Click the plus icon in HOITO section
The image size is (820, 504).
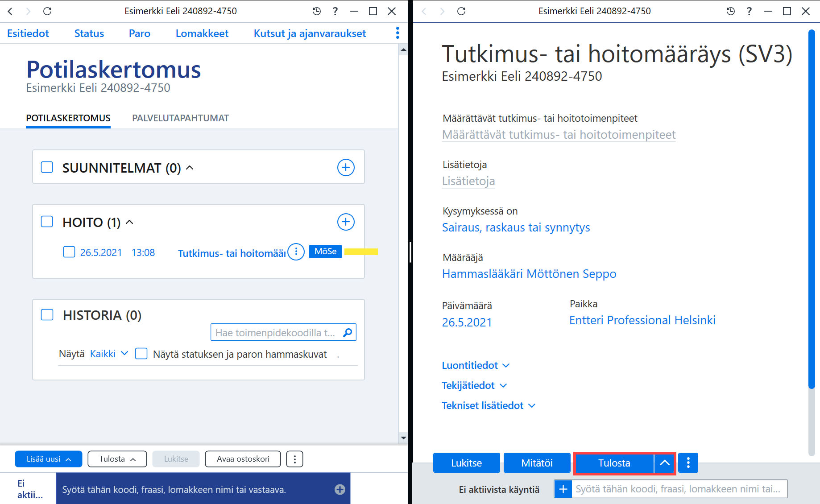346,222
